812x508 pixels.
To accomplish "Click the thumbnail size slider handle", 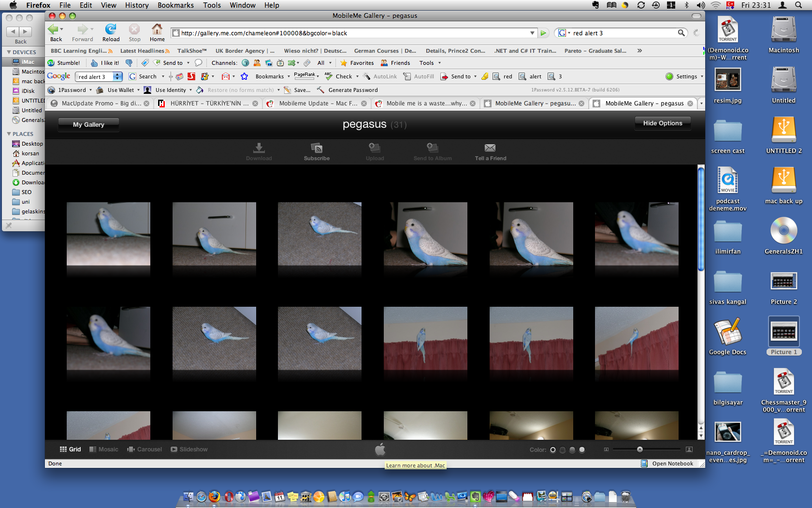I will pos(640,449).
